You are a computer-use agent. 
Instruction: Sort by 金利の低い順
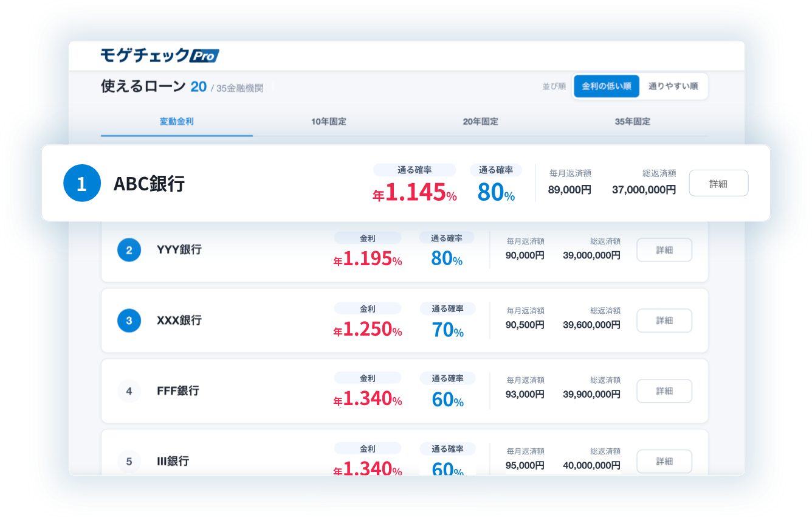(607, 86)
